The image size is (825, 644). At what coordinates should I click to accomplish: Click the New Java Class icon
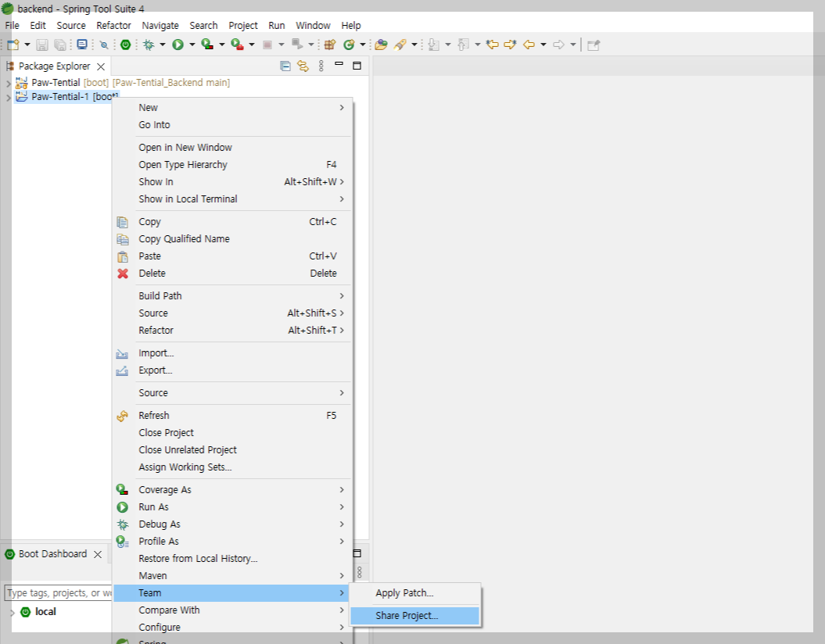tap(349, 45)
